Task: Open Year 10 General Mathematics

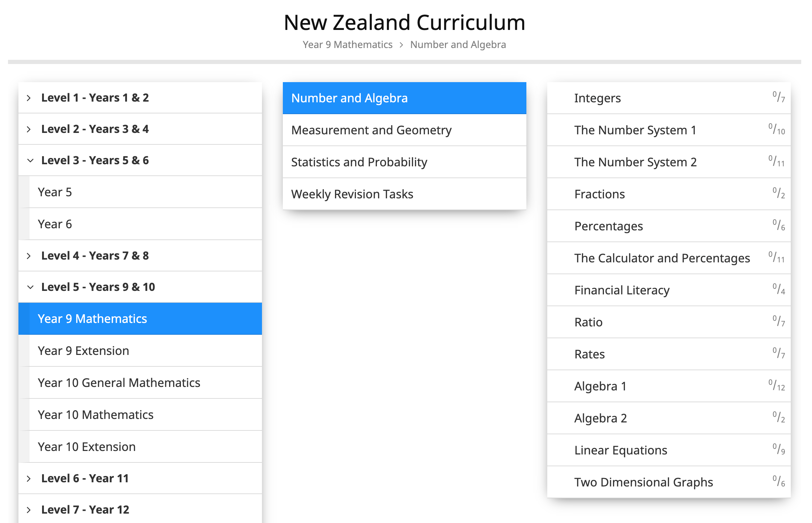Action: click(119, 382)
